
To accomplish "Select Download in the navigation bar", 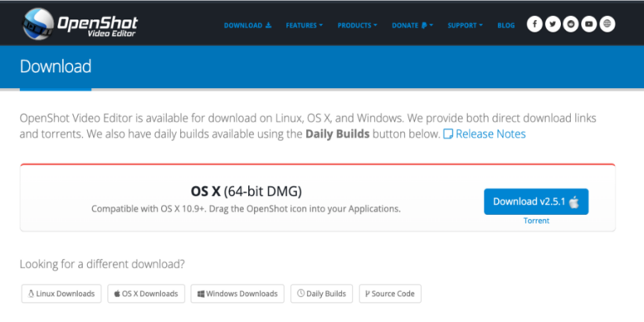I will 247,25.
